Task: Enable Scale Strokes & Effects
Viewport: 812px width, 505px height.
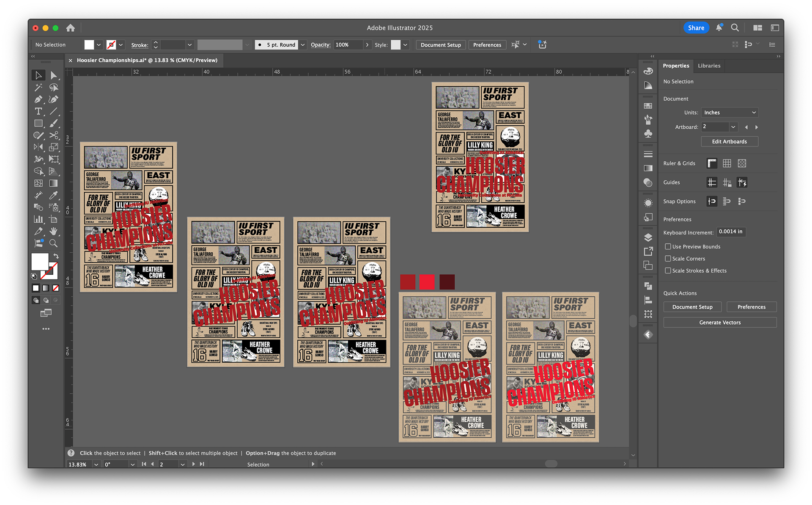Action: [668, 270]
